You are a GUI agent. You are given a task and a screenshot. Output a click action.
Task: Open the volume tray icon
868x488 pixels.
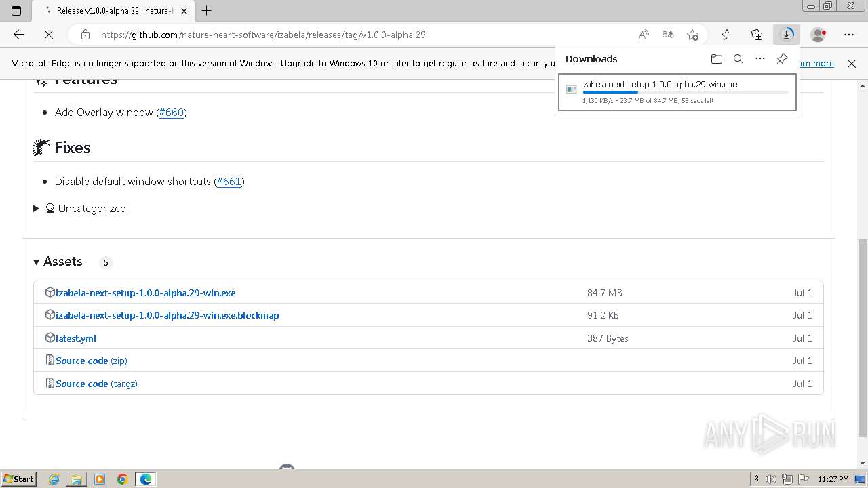[772, 479]
